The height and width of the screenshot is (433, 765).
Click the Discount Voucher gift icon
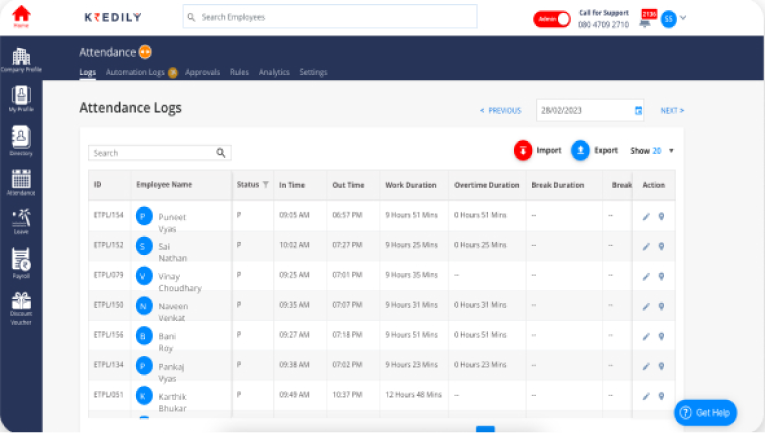(x=20, y=301)
